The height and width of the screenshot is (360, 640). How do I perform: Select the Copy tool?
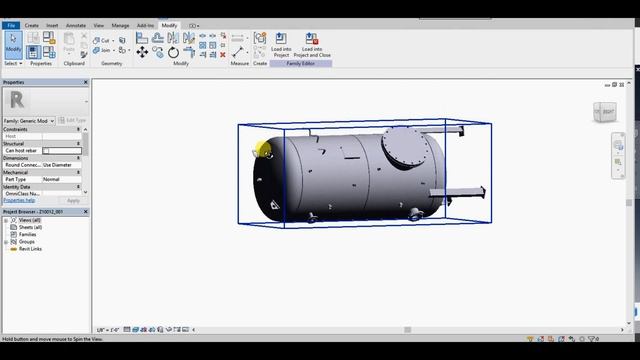tap(158, 52)
